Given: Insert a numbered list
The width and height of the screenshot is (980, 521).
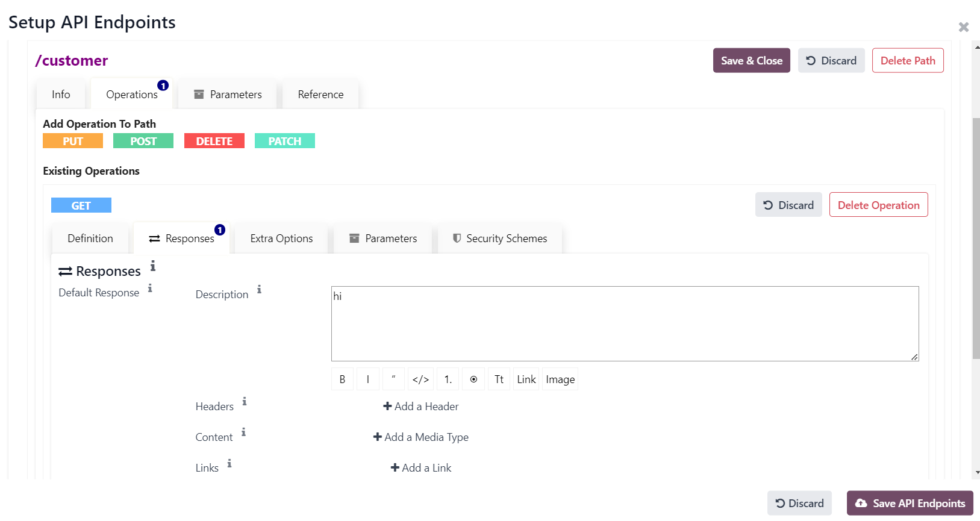Looking at the screenshot, I should point(448,379).
